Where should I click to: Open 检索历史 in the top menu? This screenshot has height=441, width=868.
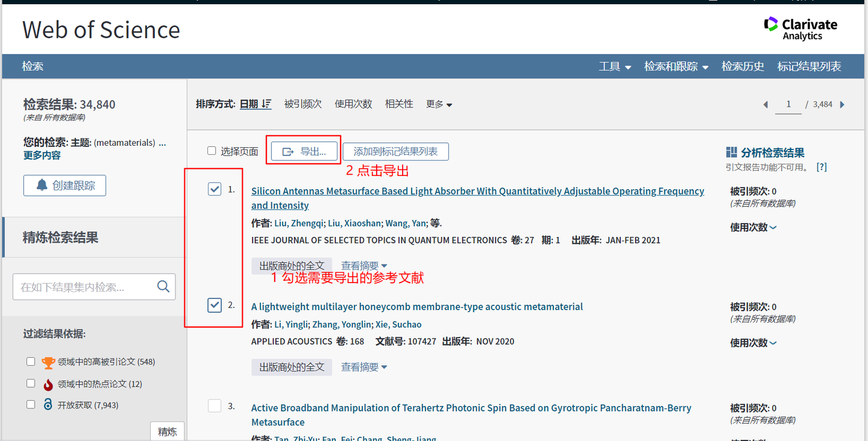743,66
